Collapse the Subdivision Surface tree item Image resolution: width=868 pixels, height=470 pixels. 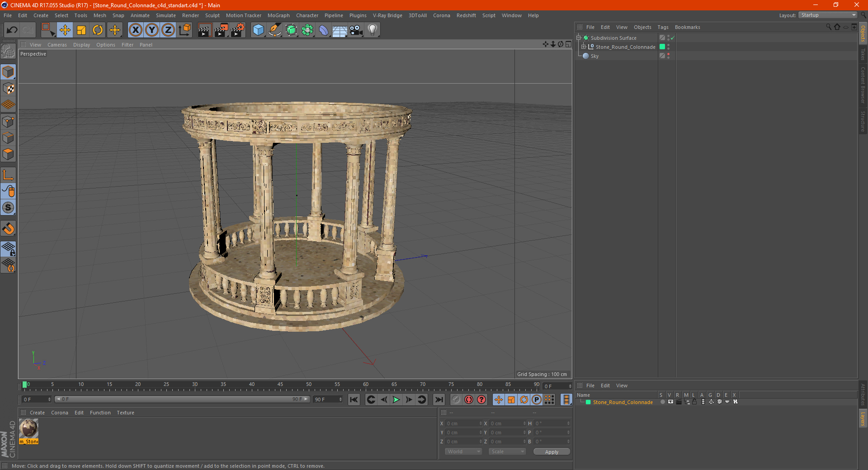[x=578, y=38]
